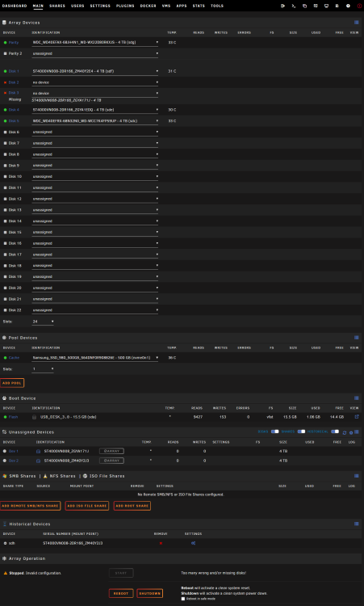Click the disk icon next to ST4000VN008_ZGYA171J

pyautogui.click(x=38, y=451)
